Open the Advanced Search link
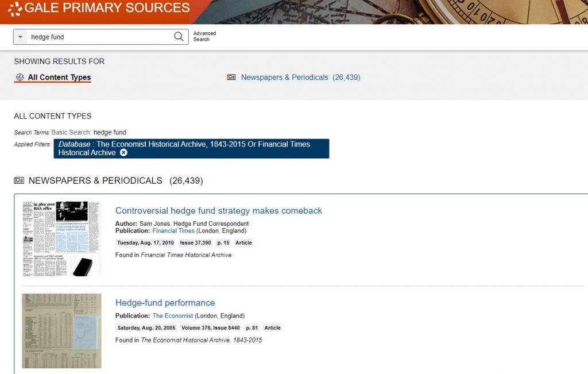588x374 pixels. (x=204, y=37)
